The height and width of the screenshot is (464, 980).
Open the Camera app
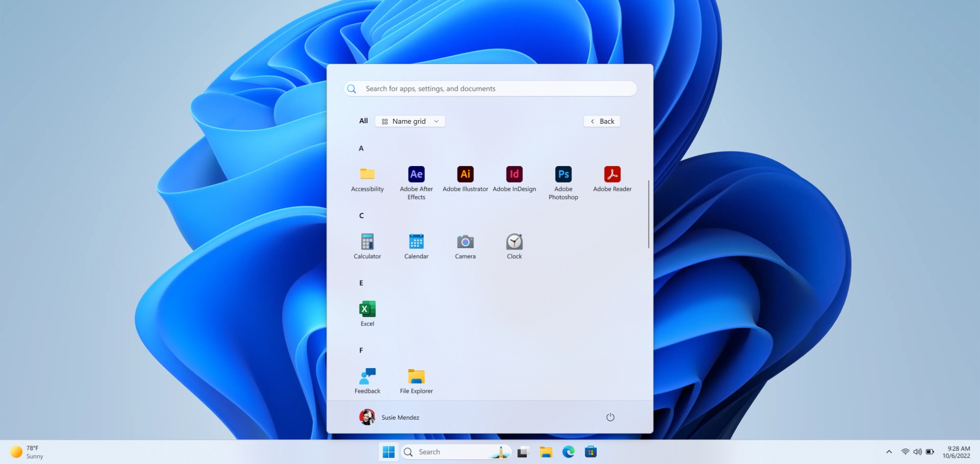coord(465,246)
